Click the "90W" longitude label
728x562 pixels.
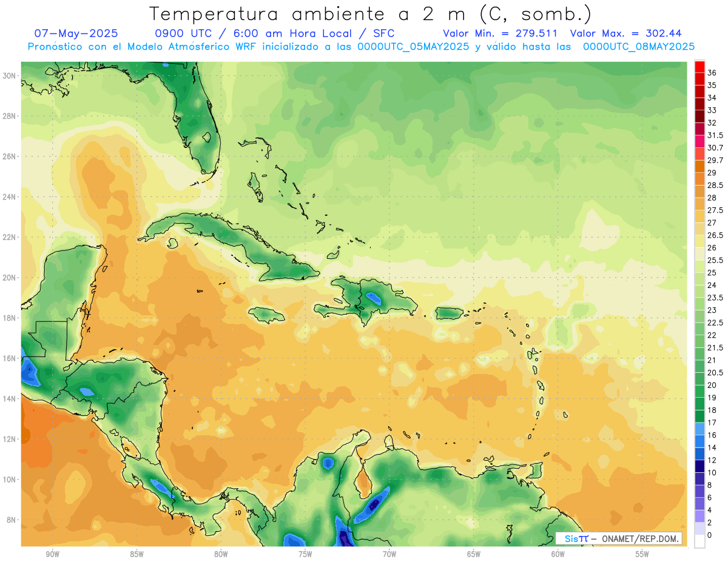coord(53,555)
